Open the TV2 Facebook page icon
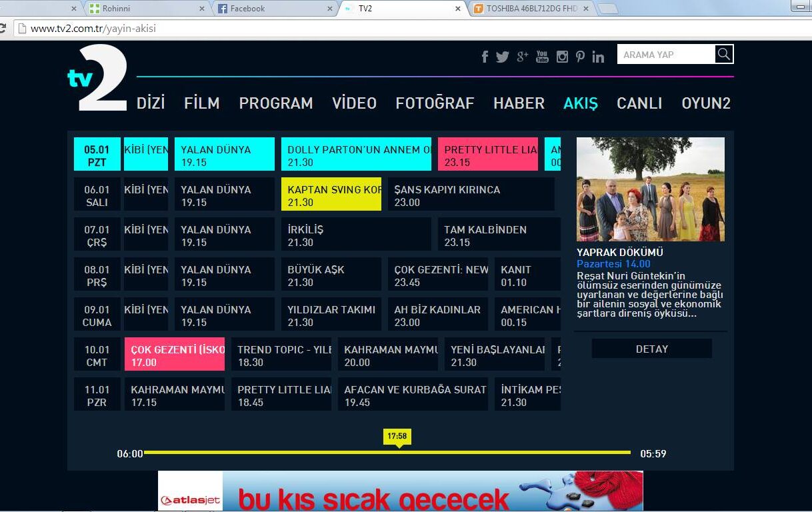 [x=485, y=57]
